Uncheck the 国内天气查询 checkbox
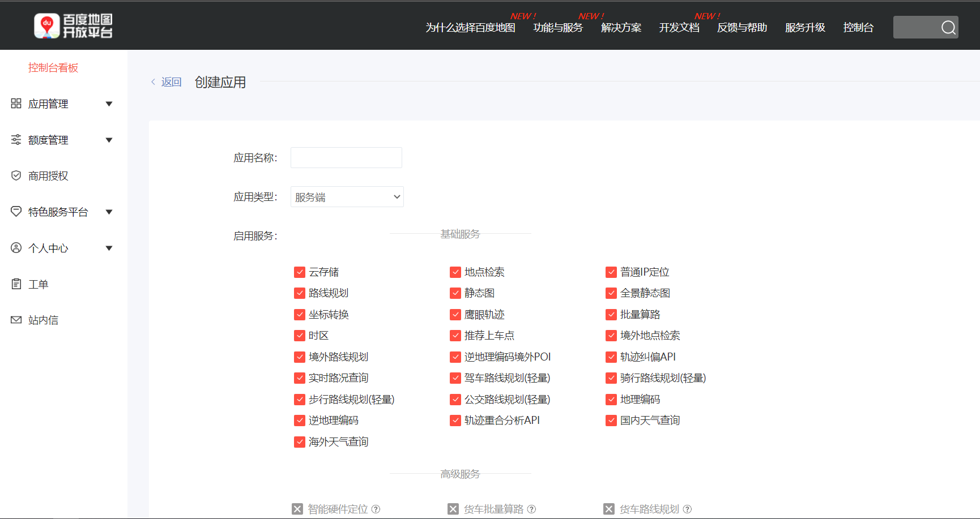980x519 pixels. (x=611, y=421)
